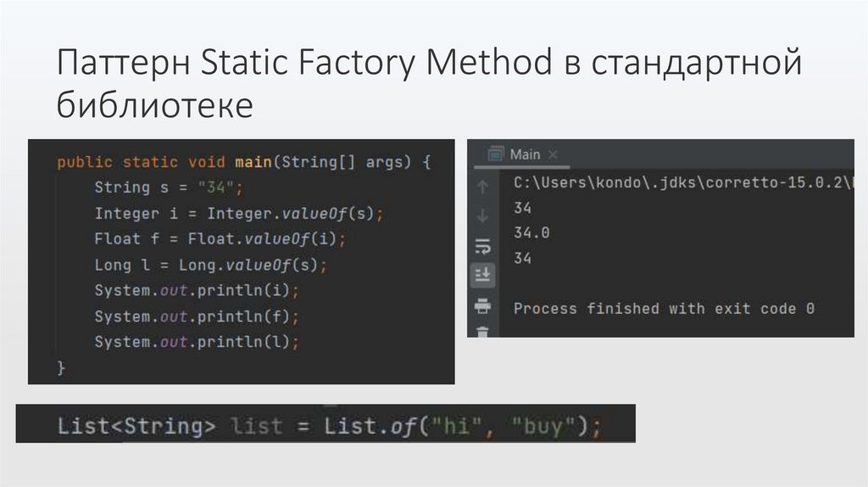
Task: Click the print icon in console
Action: [x=482, y=305]
